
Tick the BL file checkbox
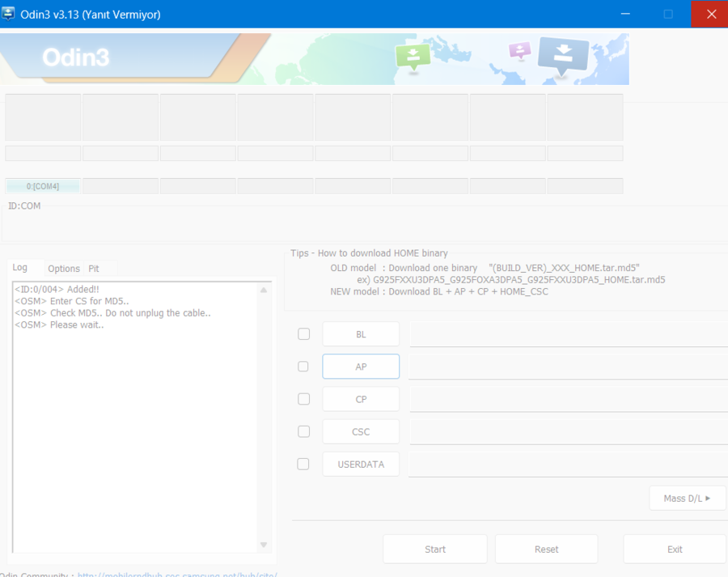(x=303, y=334)
